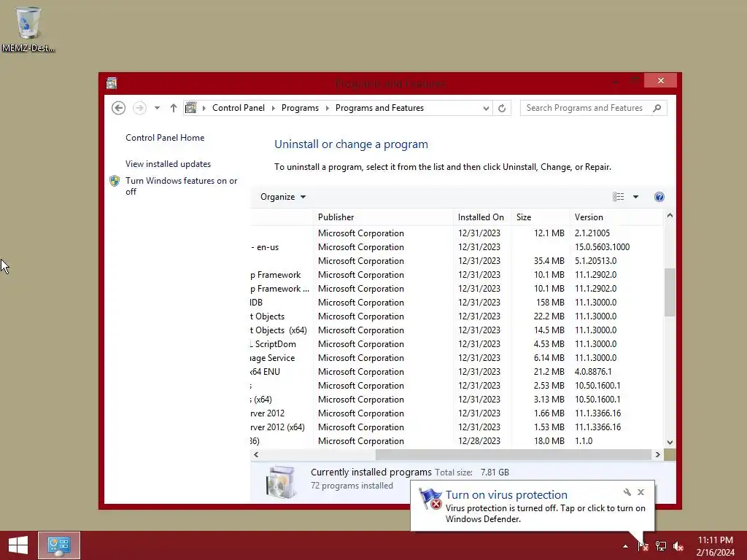
Task: Select the Programs and Features breadcrumb
Action: (379, 108)
